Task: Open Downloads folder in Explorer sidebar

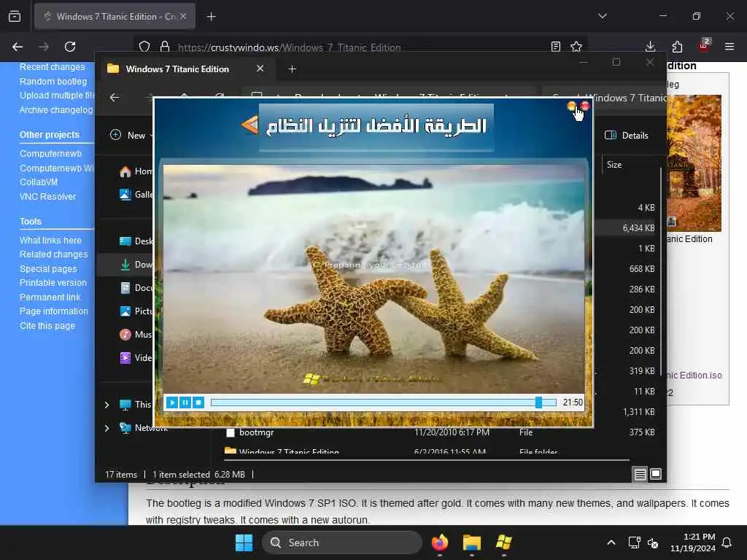Action: point(136,264)
